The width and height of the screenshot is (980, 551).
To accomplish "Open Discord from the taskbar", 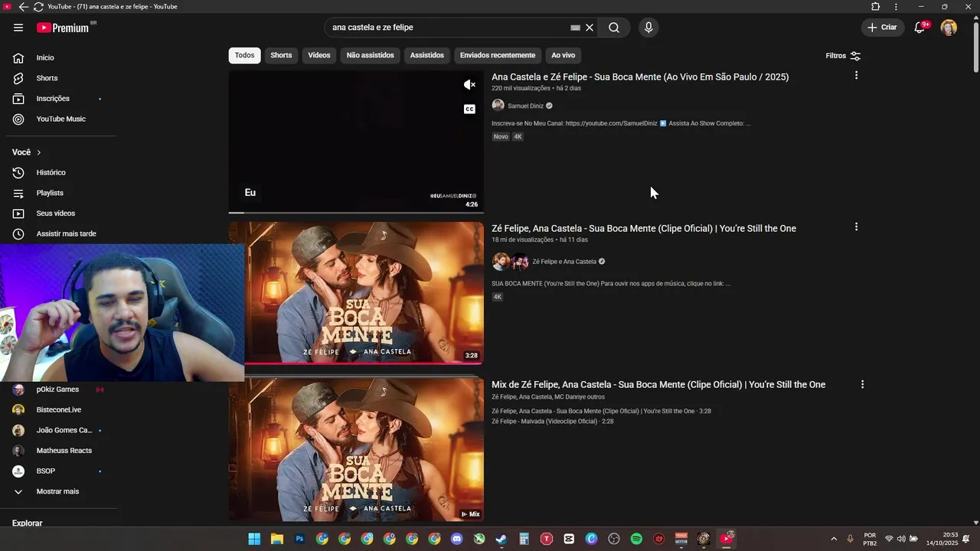I will click(x=457, y=539).
